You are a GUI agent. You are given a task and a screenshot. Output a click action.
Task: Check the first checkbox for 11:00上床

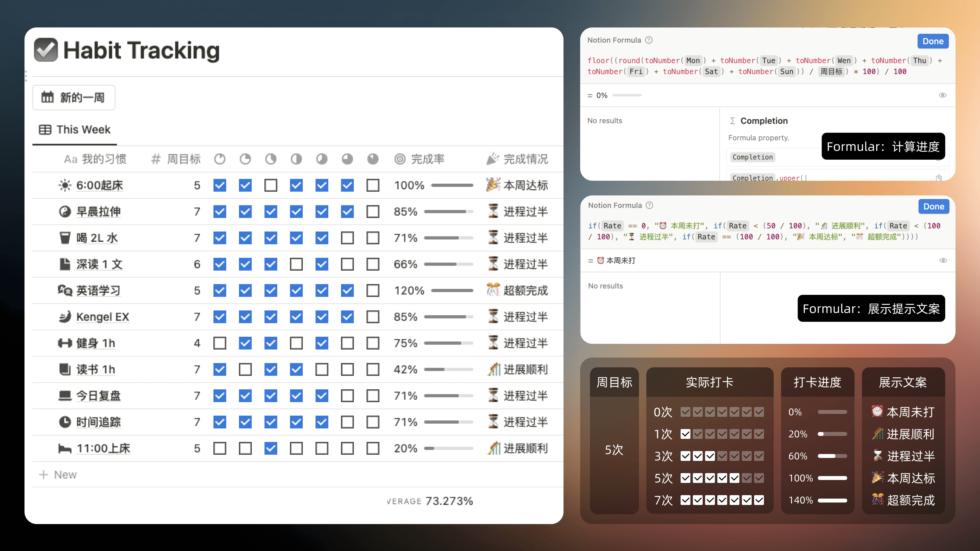pyautogui.click(x=220, y=448)
